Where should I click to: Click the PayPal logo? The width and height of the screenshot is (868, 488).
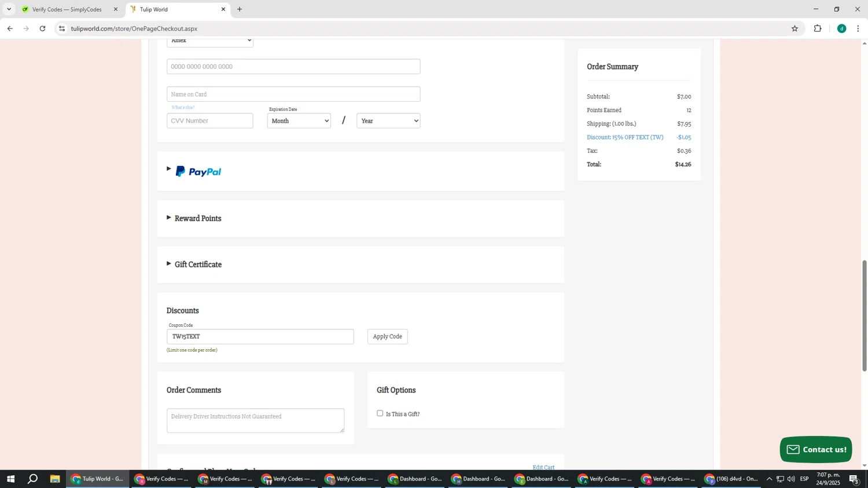[198, 171]
